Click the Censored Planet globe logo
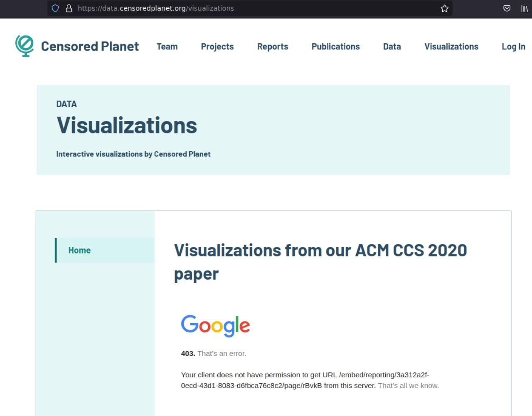 (x=25, y=46)
